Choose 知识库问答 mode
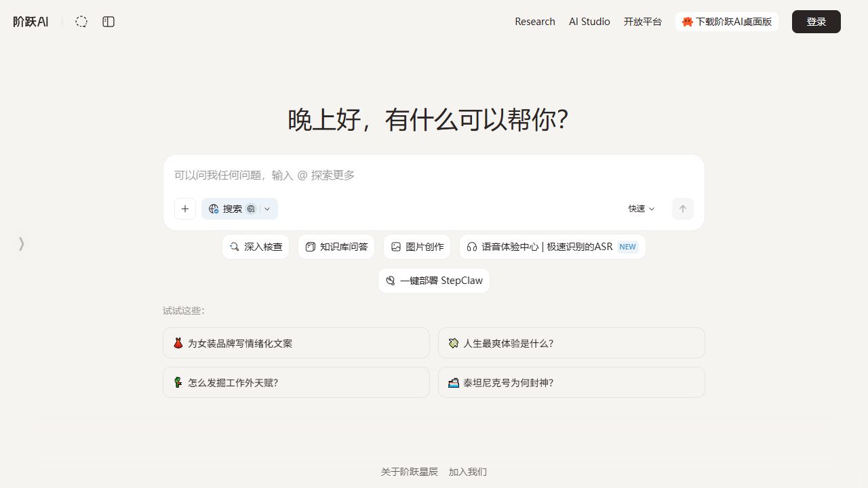Screen dimensions: 868x488 tap(336, 247)
